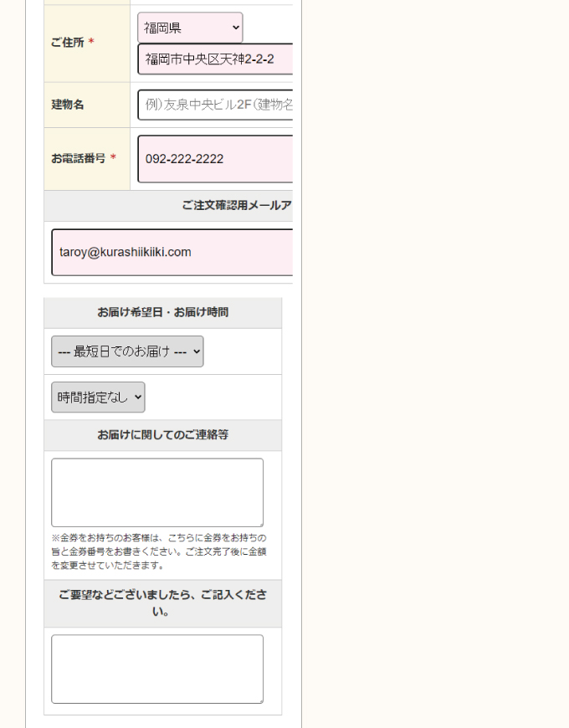Screen dimensions: 569x728
Task: Open the 福岡県 prefecture dropdown
Action: (x=190, y=28)
